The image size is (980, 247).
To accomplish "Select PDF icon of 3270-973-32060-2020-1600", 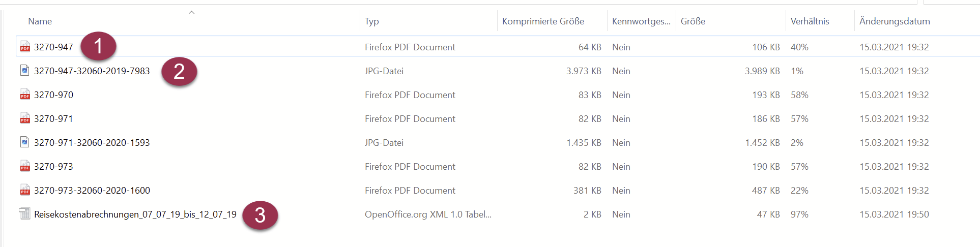I will (x=25, y=190).
